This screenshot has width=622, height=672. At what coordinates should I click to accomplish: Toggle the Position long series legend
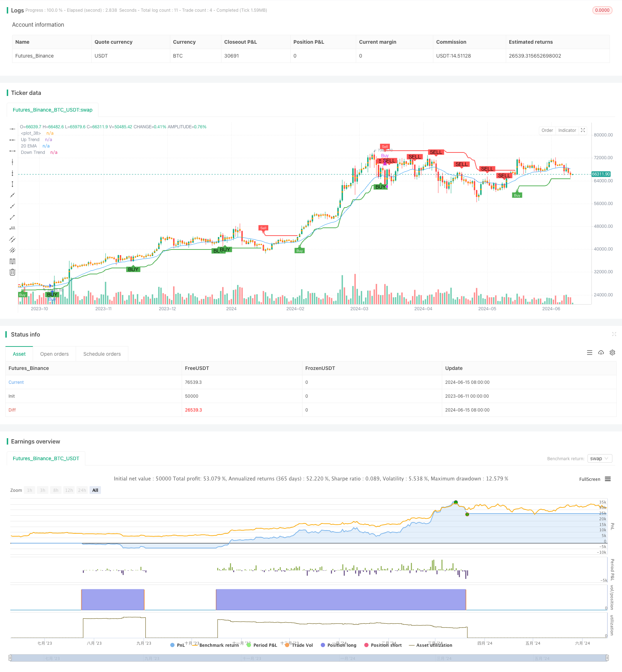click(338, 645)
